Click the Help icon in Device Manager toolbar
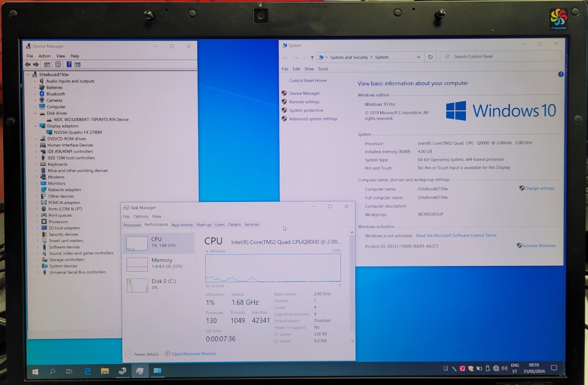The width and height of the screenshot is (588, 385). 69,65
